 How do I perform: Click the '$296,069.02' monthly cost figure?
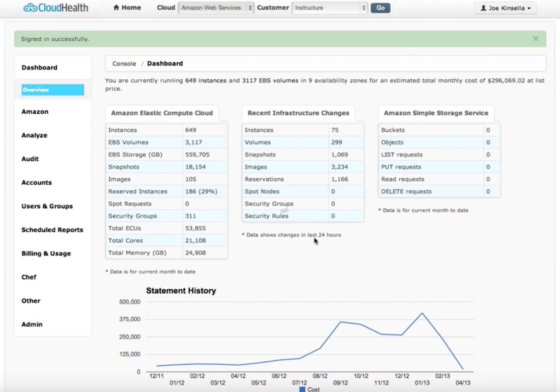[x=506, y=81]
